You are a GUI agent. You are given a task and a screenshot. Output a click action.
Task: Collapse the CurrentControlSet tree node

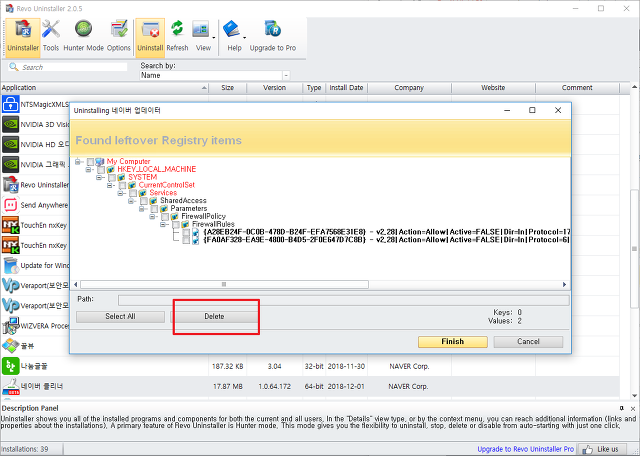(x=109, y=185)
